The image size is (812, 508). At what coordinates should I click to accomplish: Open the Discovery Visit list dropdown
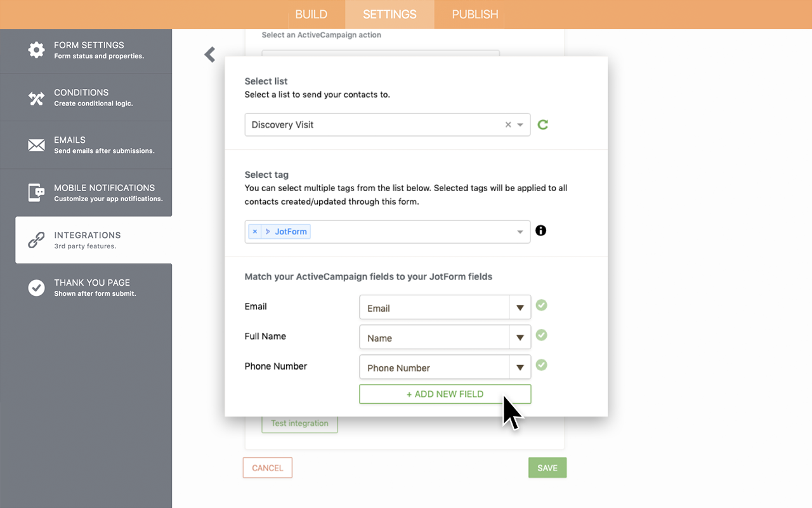coord(520,124)
